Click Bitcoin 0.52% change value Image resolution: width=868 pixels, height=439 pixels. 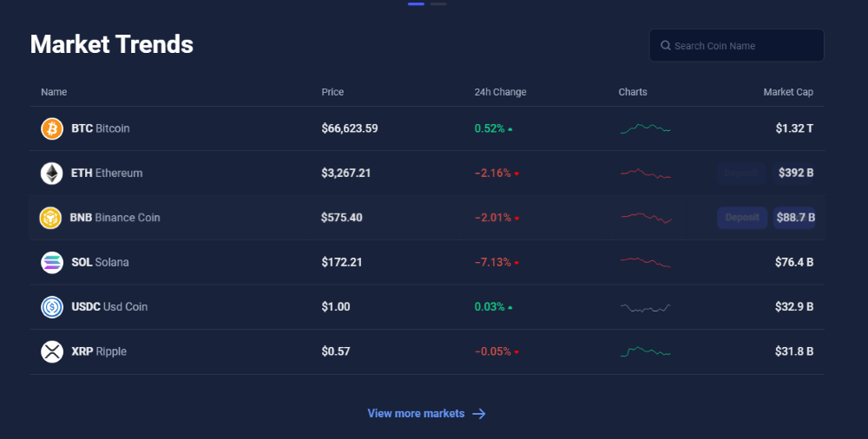(490, 128)
